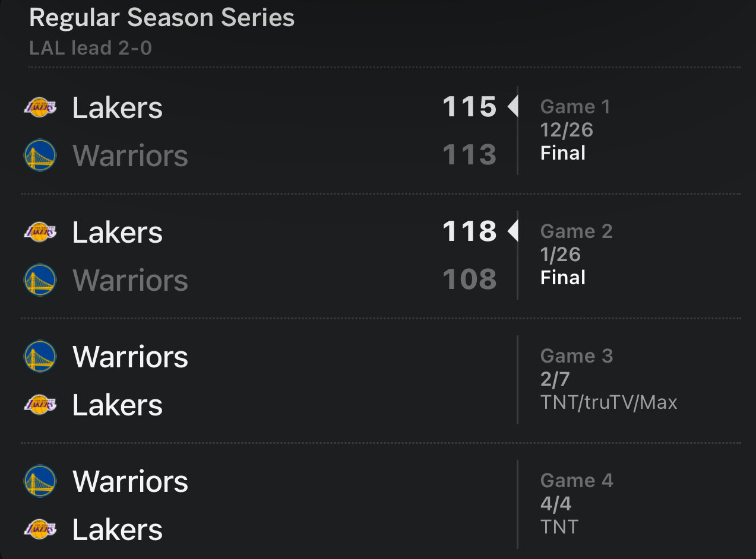Click the Warriors logo in Game 3
This screenshot has width=756, height=559.
click(40, 357)
